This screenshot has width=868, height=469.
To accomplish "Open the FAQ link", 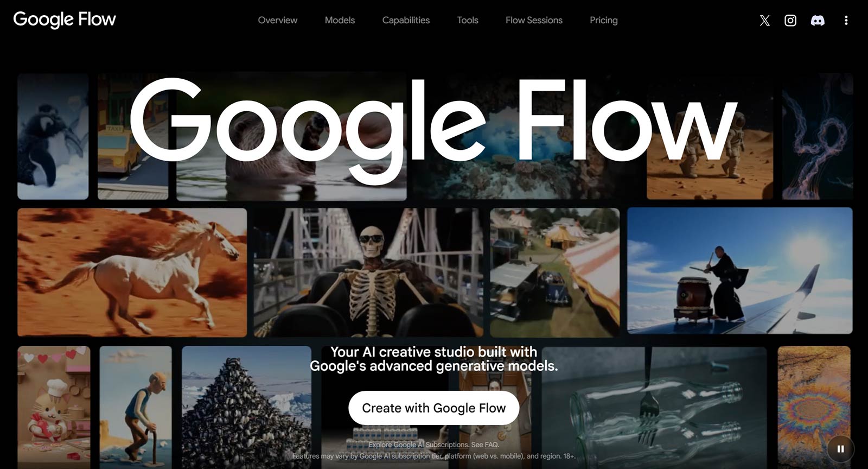I will (491, 445).
